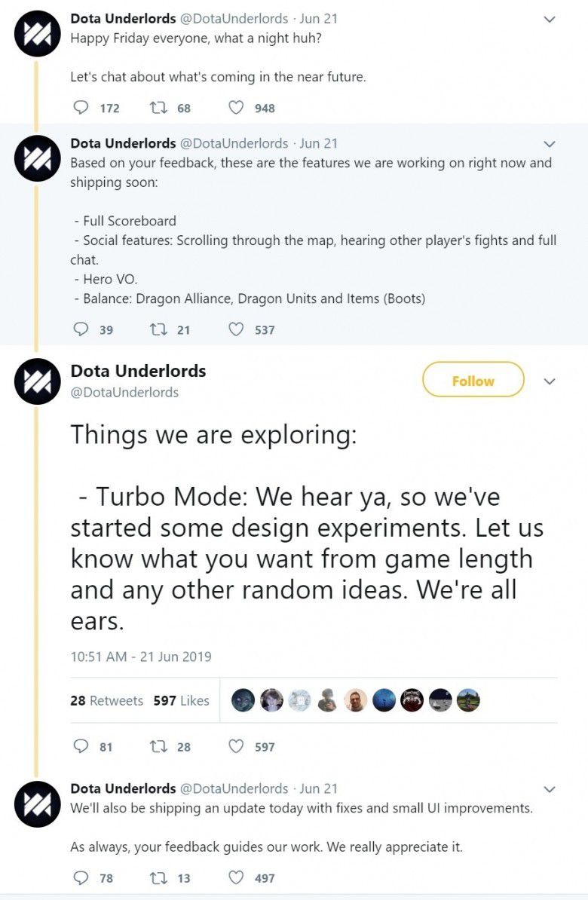Retweet the 'Full Scoreboard' features tweet
Image resolution: width=588 pixels, height=900 pixels.
[x=158, y=329]
